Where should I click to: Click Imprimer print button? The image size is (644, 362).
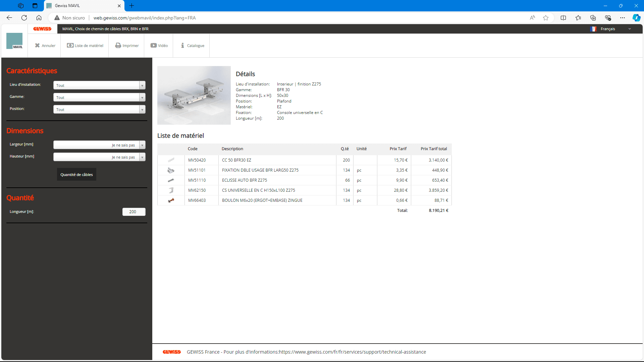click(x=127, y=46)
